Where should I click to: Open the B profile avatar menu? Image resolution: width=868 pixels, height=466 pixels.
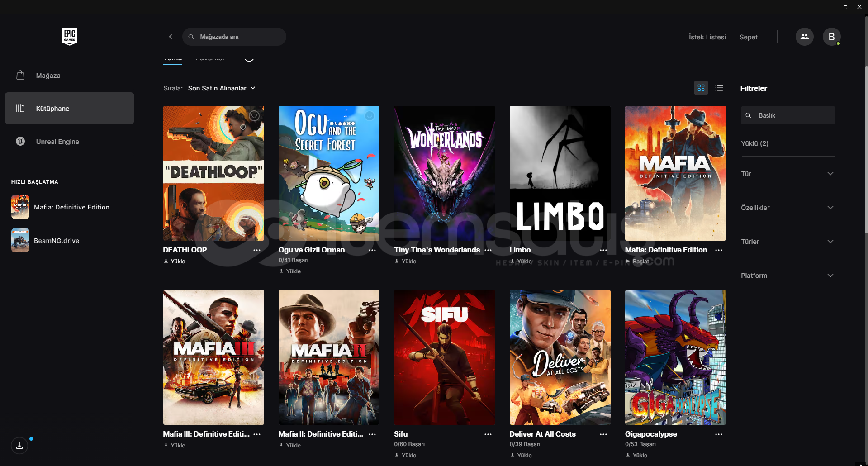[831, 37]
